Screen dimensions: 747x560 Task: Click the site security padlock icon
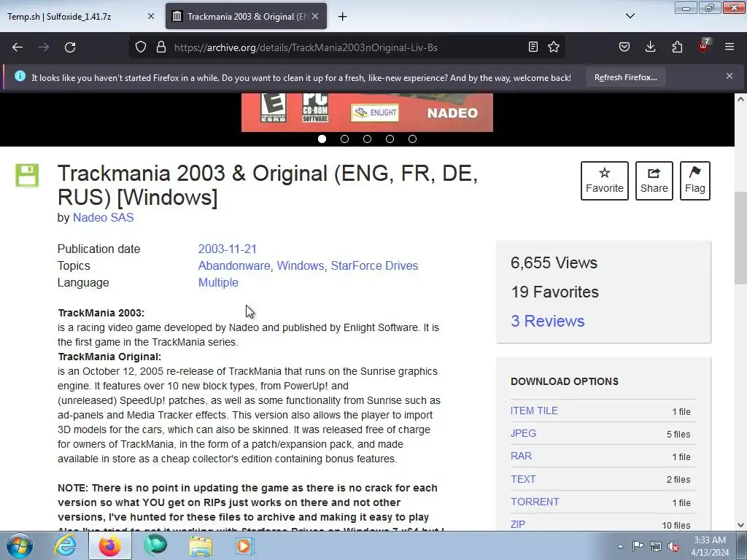[161, 47]
